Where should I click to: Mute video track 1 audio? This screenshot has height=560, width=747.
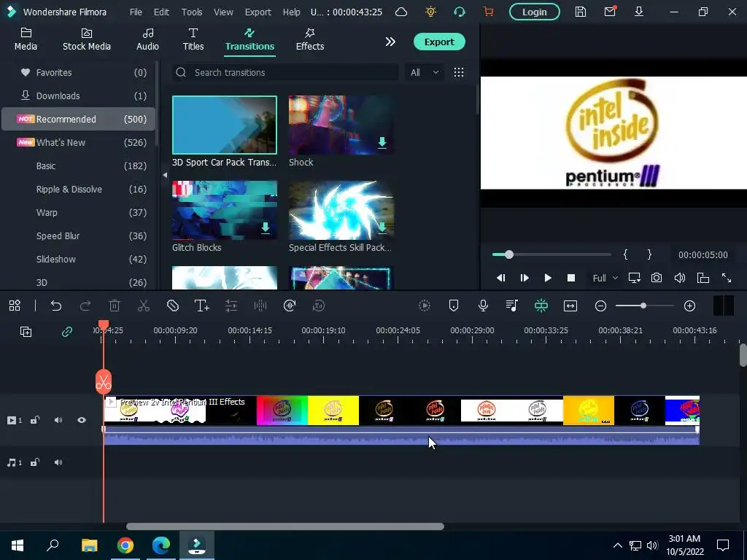(x=58, y=420)
